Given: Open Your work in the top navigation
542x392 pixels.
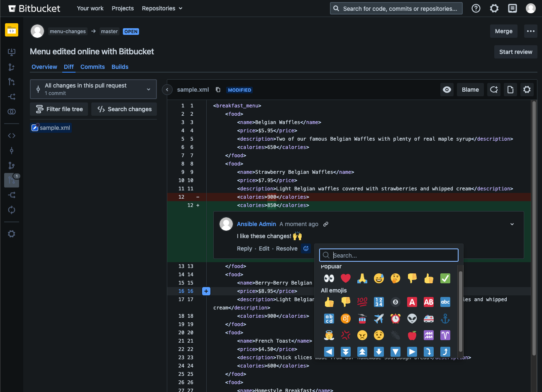Looking at the screenshot, I should coord(90,8).
